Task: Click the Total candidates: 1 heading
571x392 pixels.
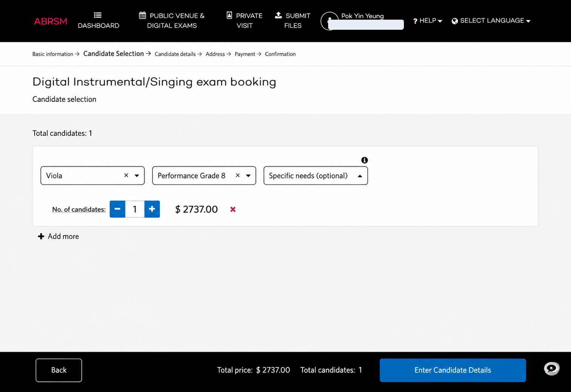Action: tap(62, 133)
